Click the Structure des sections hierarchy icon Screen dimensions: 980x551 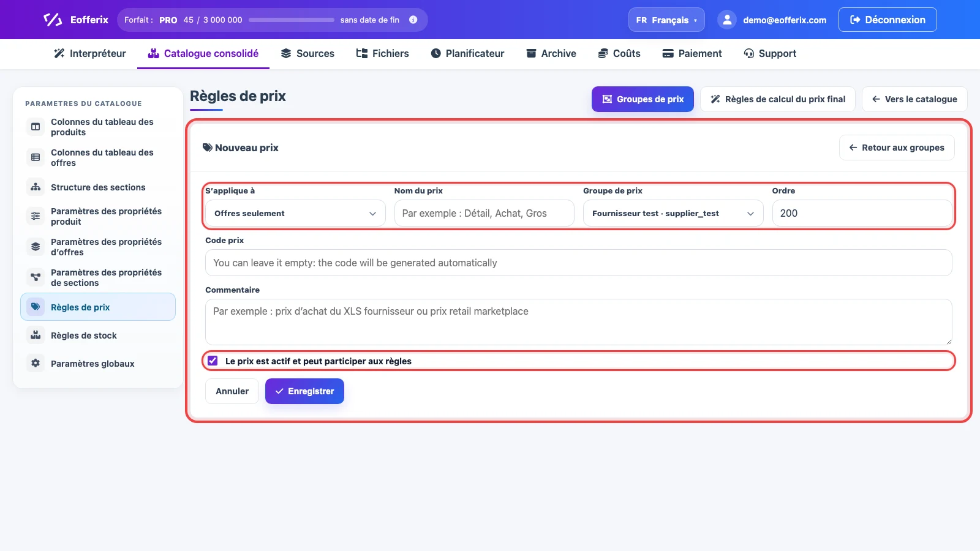tap(36, 187)
